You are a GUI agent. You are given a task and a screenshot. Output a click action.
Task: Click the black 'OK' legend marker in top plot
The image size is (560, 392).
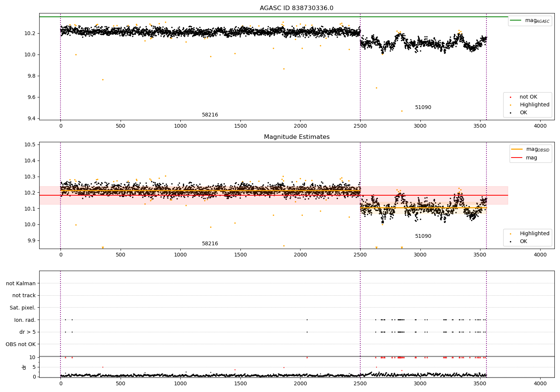pos(510,113)
